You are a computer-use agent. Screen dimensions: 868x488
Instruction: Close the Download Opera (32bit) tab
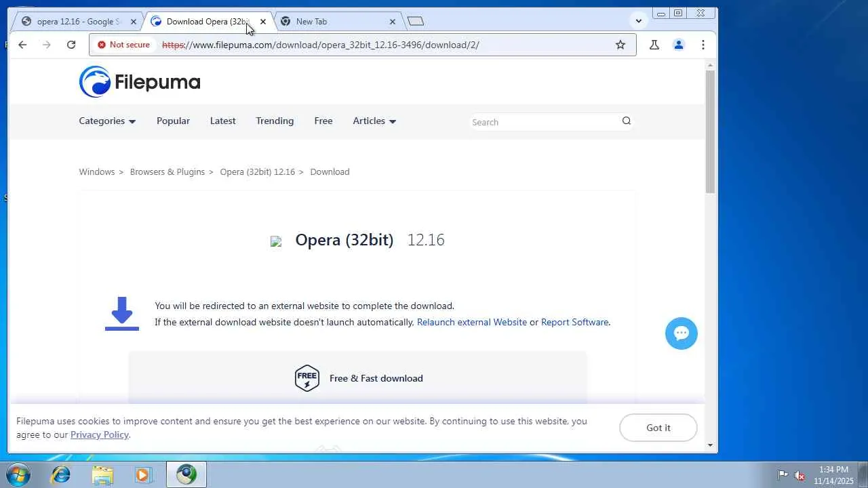click(x=263, y=22)
